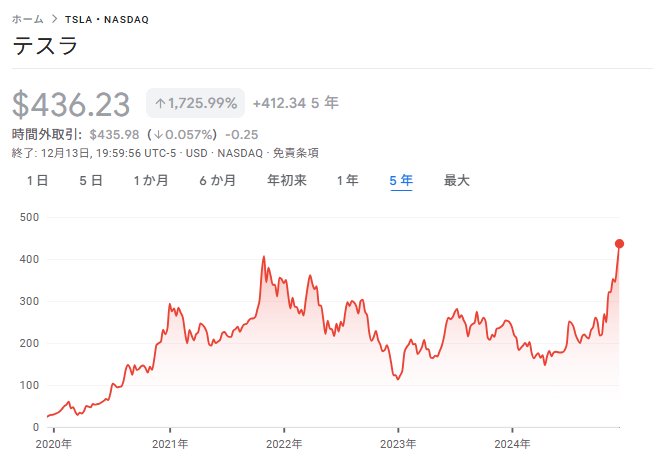
Task: Click the after-hours price $435.98
Action: pos(113,135)
